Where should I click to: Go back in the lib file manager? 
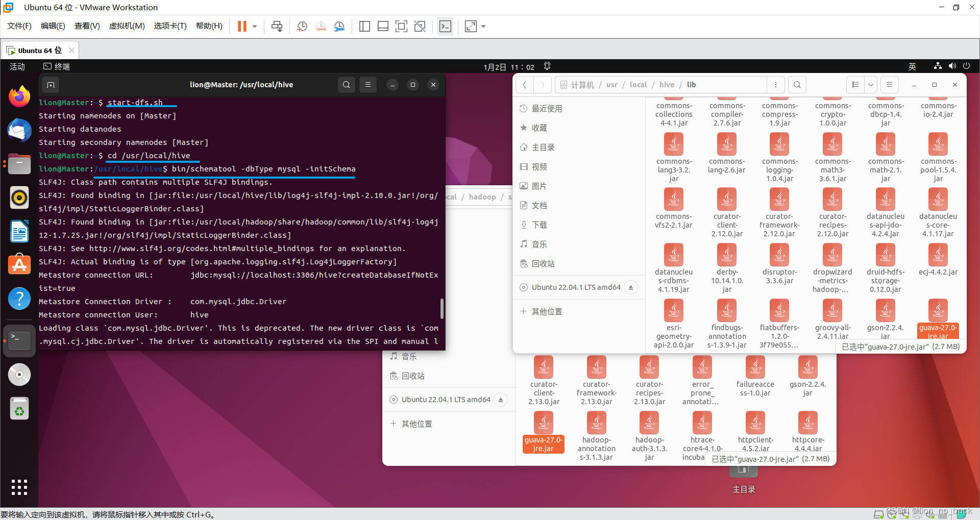tap(525, 85)
